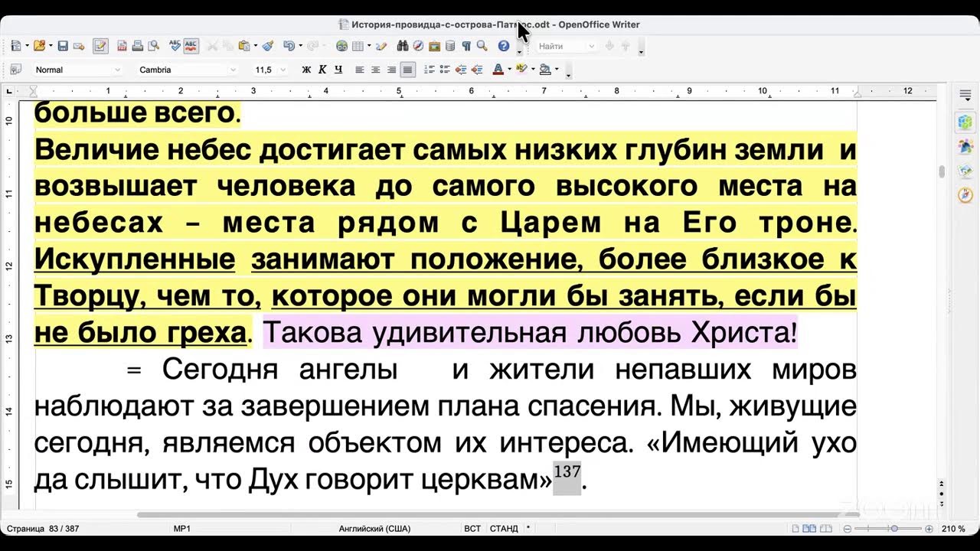Apply Highlighting color marker
Viewport: 980px width, 551px height.
(x=522, y=70)
